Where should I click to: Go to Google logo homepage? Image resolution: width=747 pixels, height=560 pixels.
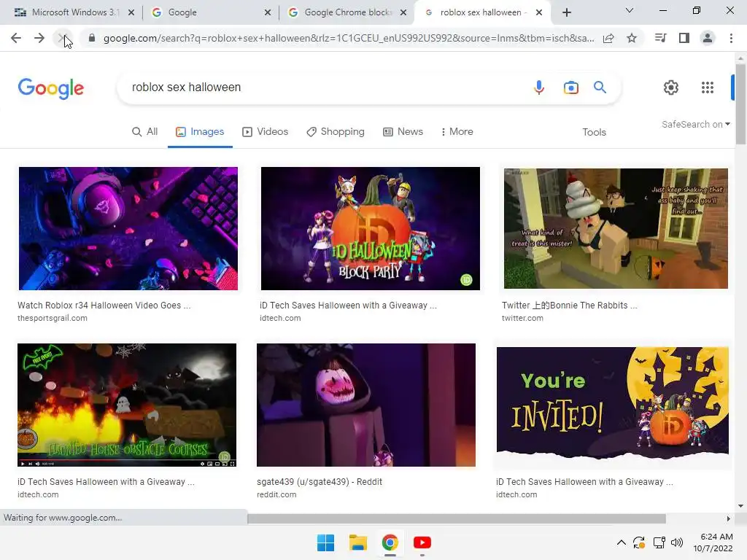51,88
